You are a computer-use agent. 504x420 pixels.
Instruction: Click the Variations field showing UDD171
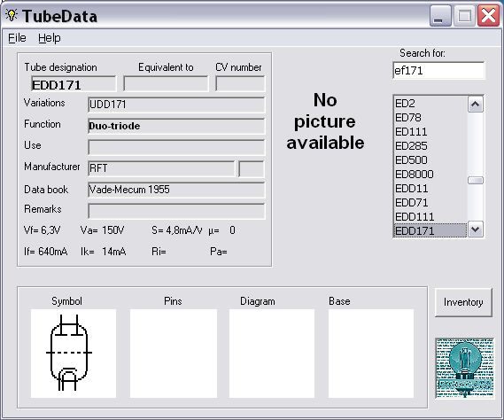click(x=176, y=105)
